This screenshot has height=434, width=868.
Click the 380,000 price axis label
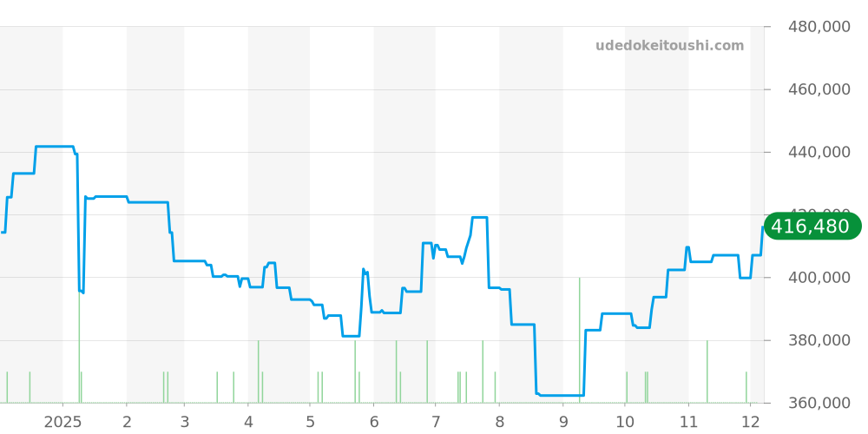pyautogui.click(x=819, y=340)
